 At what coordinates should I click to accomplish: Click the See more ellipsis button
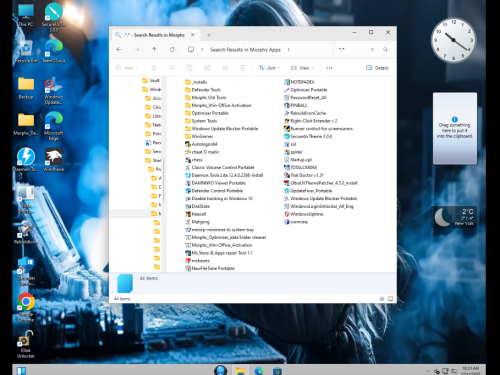[329, 68]
